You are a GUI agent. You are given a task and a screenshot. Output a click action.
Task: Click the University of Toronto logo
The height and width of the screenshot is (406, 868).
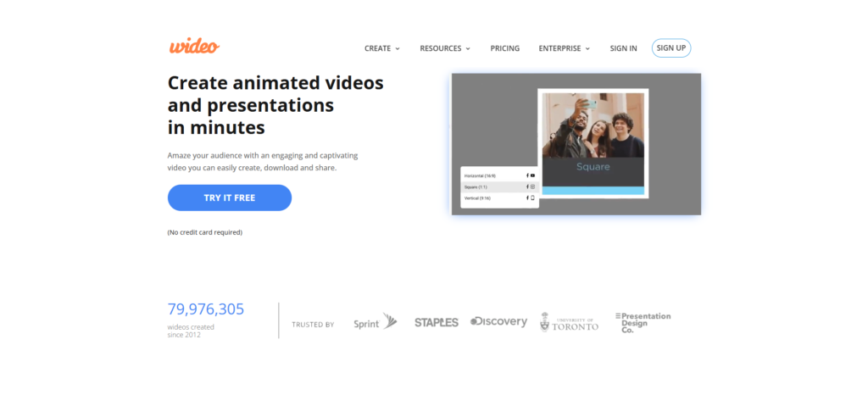(x=569, y=323)
